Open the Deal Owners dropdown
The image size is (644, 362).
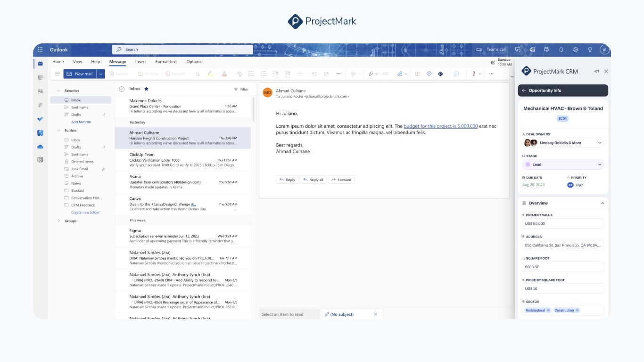pyautogui.click(x=563, y=143)
